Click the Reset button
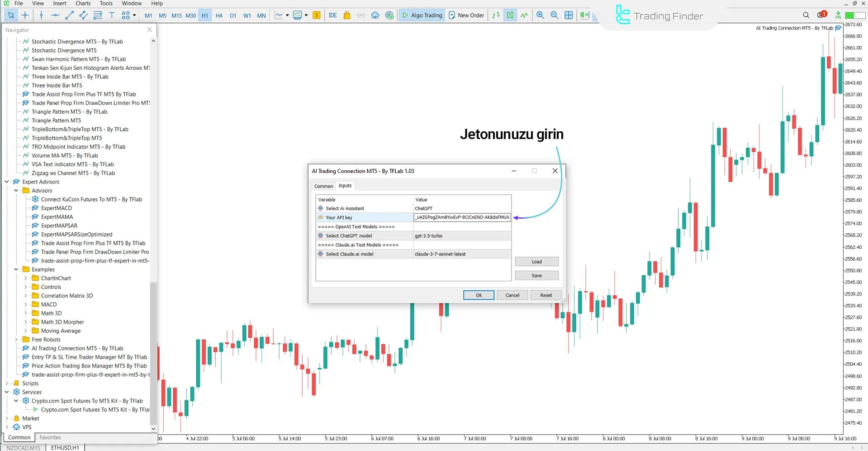Image resolution: width=868 pixels, height=451 pixels. click(x=545, y=295)
